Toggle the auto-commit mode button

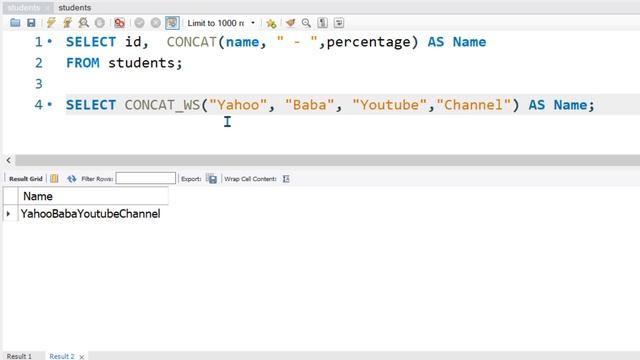[172, 23]
